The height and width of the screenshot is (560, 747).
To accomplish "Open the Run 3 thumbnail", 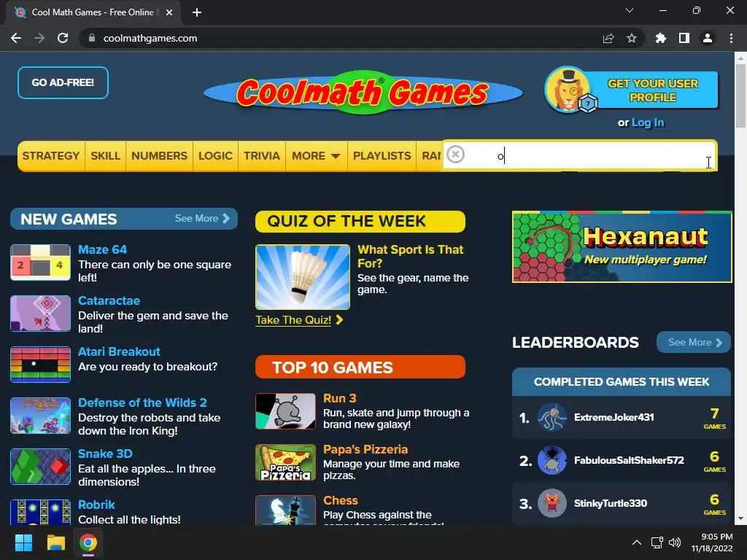I will tap(285, 411).
